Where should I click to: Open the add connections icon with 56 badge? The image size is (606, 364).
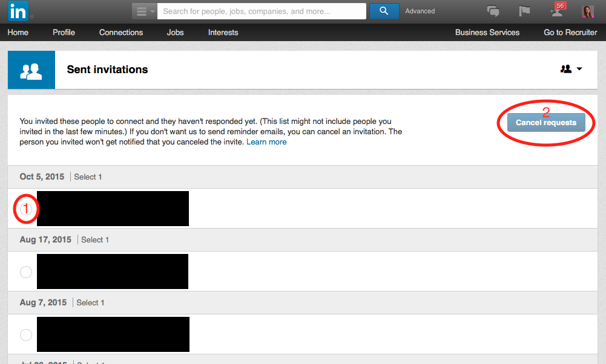click(x=558, y=10)
